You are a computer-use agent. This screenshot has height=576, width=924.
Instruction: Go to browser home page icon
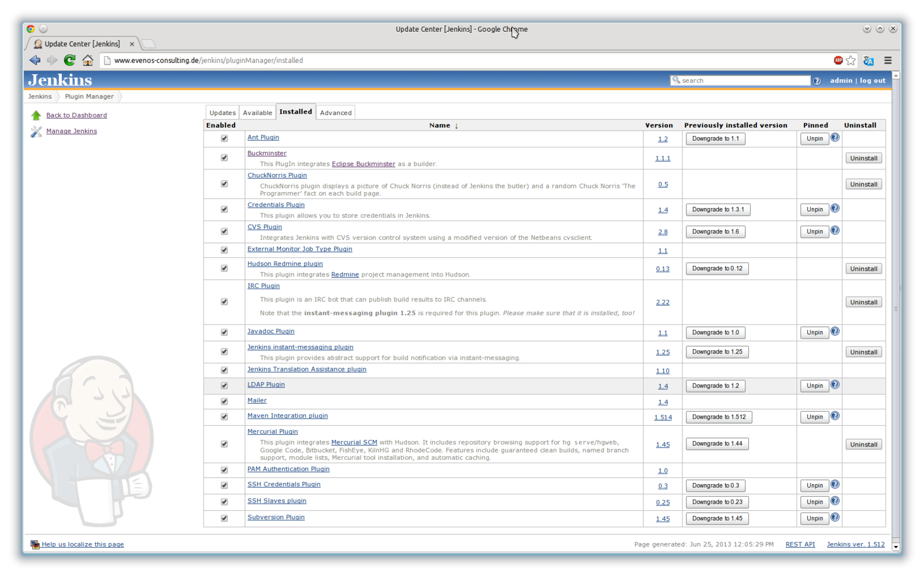pyautogui.click(x=88, y=60)
